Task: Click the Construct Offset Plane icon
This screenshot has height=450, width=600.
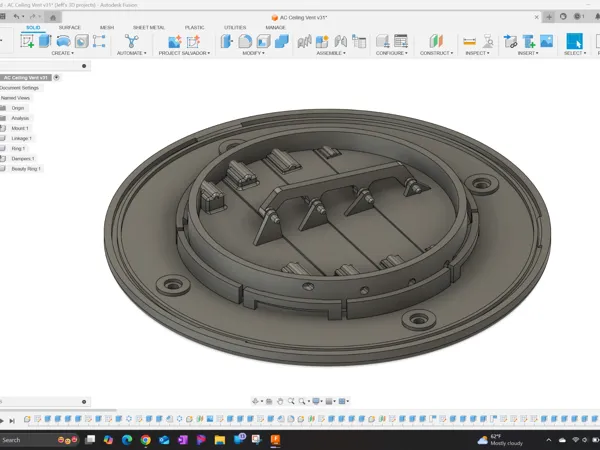Action: [436, 41]
